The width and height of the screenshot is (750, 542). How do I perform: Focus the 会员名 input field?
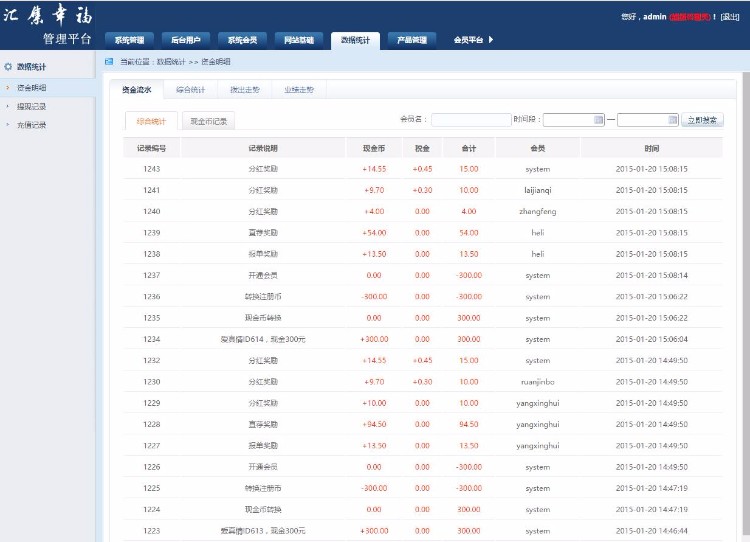(x=471, y=120)
